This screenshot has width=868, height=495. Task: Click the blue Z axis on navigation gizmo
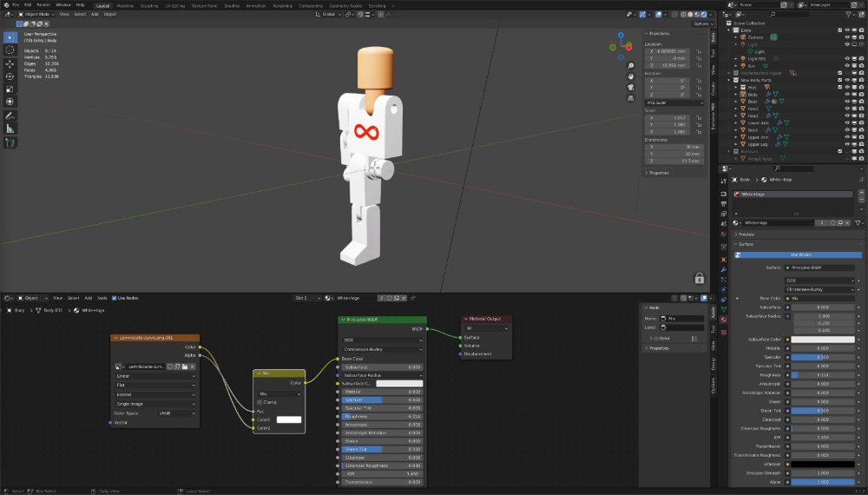pos(621,35)
